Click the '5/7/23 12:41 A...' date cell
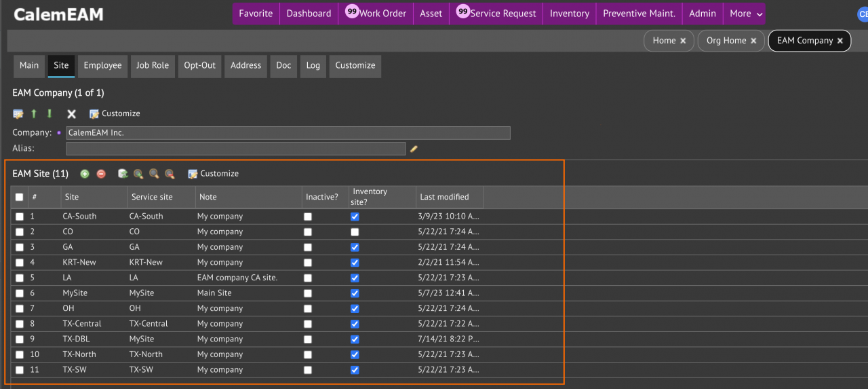 coord(449,293)
